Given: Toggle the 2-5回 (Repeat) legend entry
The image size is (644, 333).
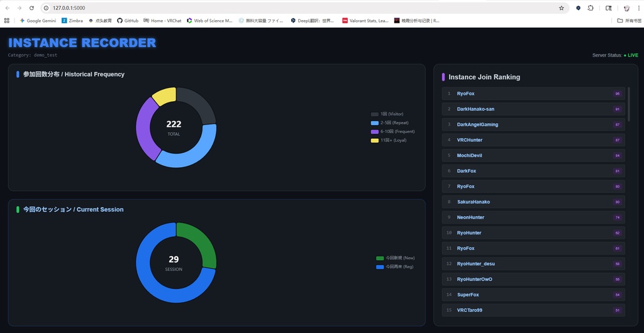Looking at the screenshot, I should (389, 123).
